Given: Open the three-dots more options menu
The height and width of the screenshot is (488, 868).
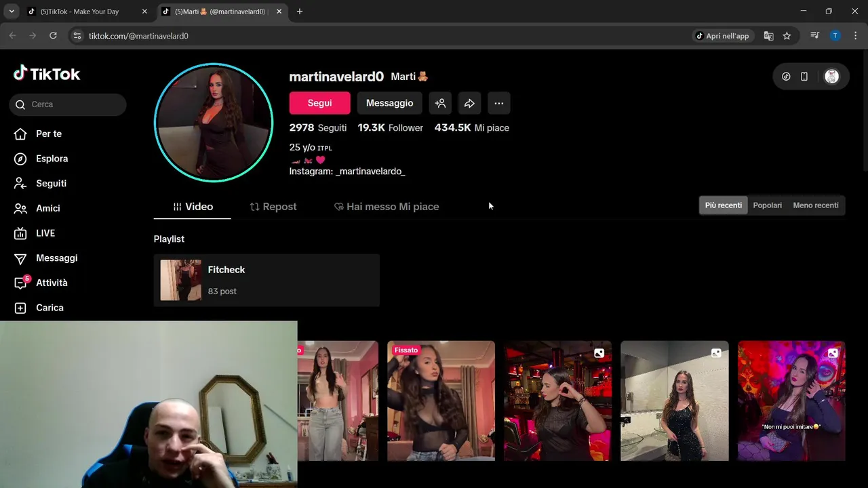Looking at the screenshot, I should point(499,103).
